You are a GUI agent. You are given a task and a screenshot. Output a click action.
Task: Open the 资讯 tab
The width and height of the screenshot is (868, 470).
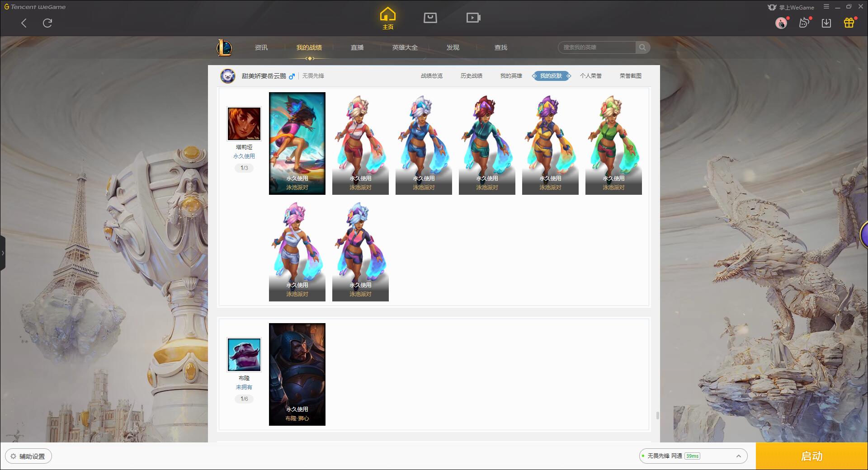(x=261, y=47)
